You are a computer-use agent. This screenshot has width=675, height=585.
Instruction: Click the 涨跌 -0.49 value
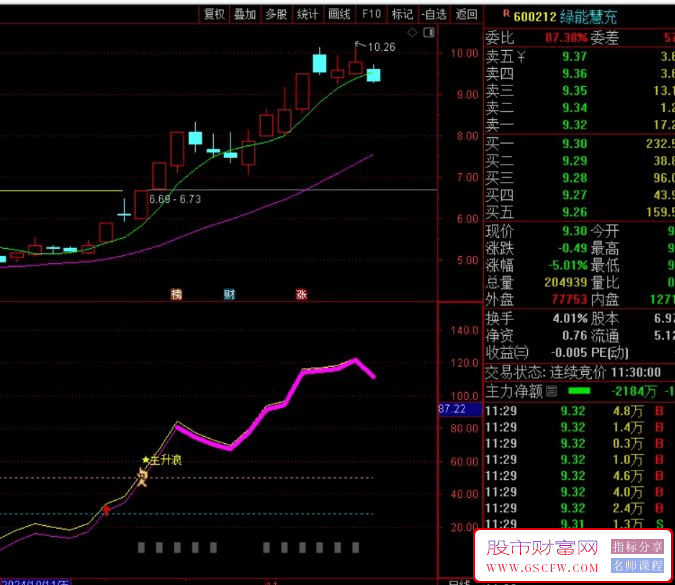coord(573,248)
